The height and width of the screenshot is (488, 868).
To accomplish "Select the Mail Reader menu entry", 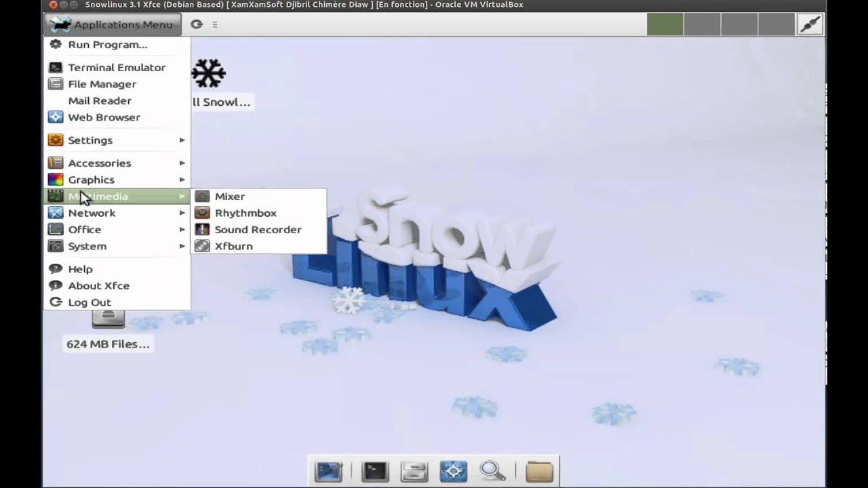I will click(x=117, y=101).
